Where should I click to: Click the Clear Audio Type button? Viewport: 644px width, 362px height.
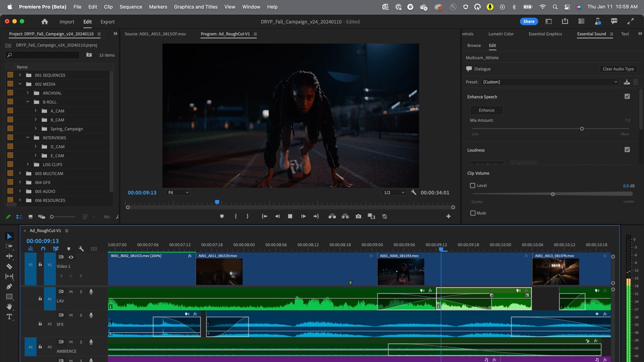(618, 69)
